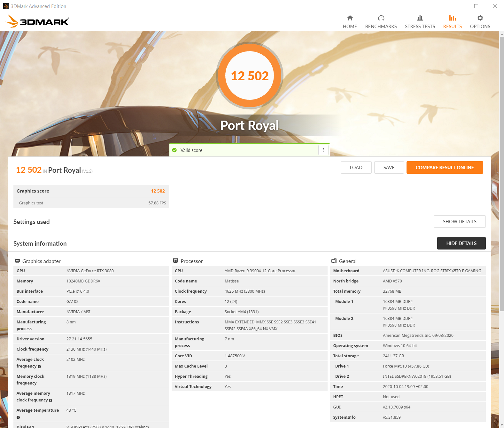Click 4626 MHz (3800 MHz) clock frequency value

(x=245, y=291)
